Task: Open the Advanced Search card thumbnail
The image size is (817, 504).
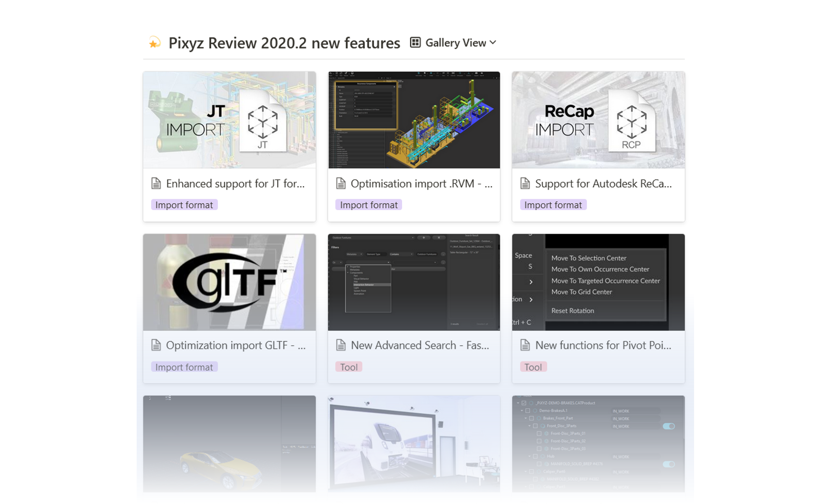Action: pyautogui.click(x=414, y=282)
